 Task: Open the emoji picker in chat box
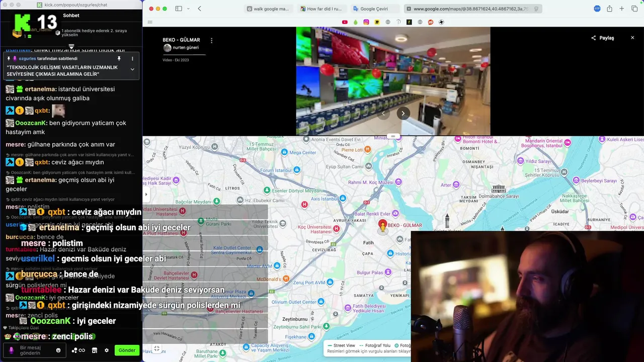click(58, 350)
